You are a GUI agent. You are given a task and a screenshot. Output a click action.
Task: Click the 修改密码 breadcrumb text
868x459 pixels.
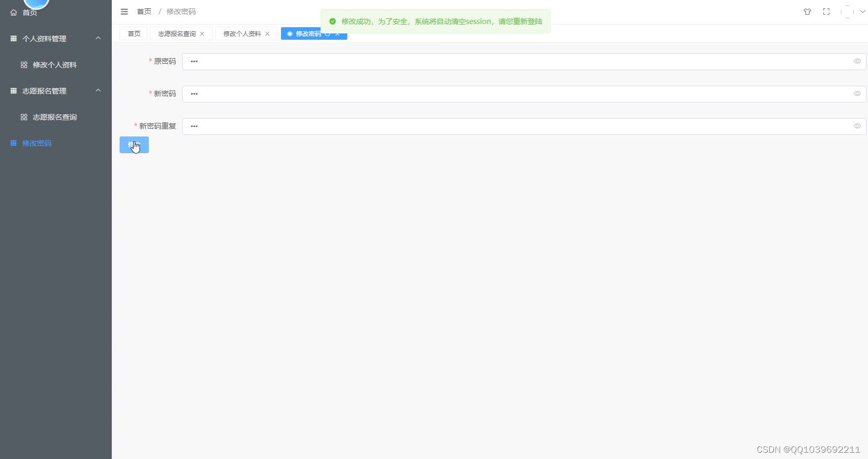coord(181,12)
